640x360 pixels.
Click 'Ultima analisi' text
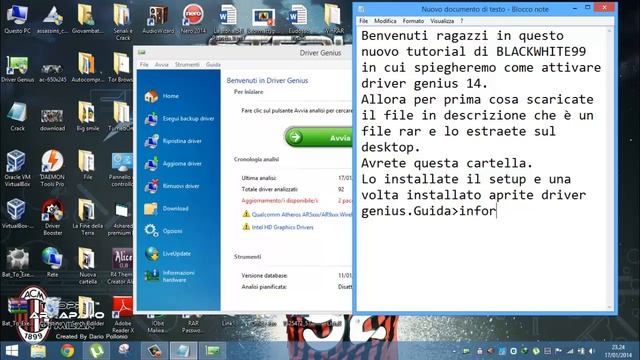point(259,178)
